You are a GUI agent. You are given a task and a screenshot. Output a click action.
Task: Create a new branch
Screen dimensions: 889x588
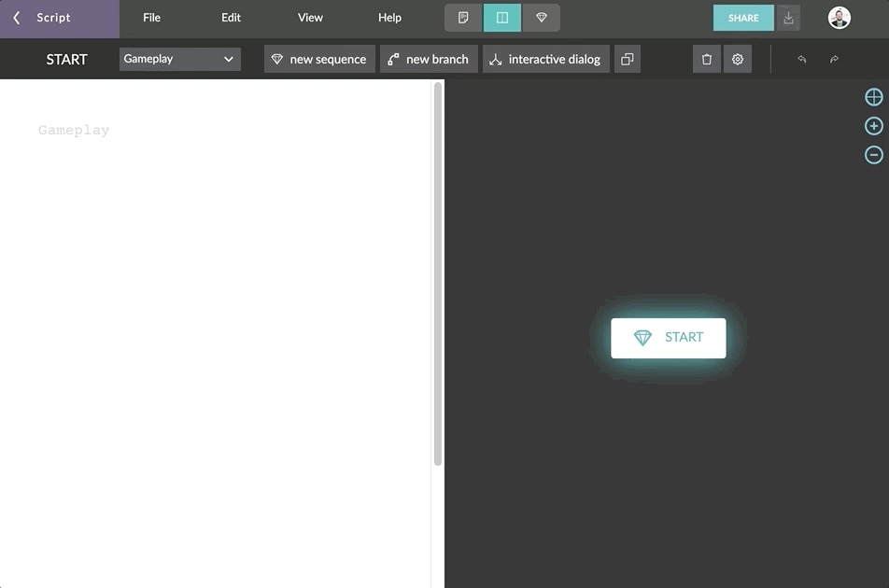[x=429, y=59]
